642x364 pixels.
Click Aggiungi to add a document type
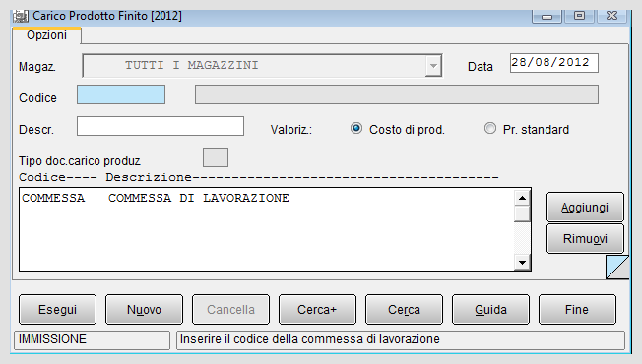[585, 208]
